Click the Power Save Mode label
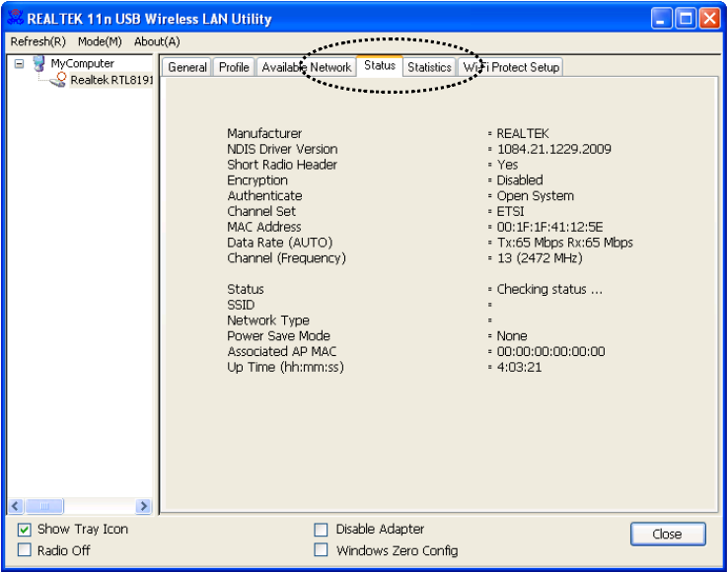The width and height of the screenshot is (728, 572). pos(278,336)
